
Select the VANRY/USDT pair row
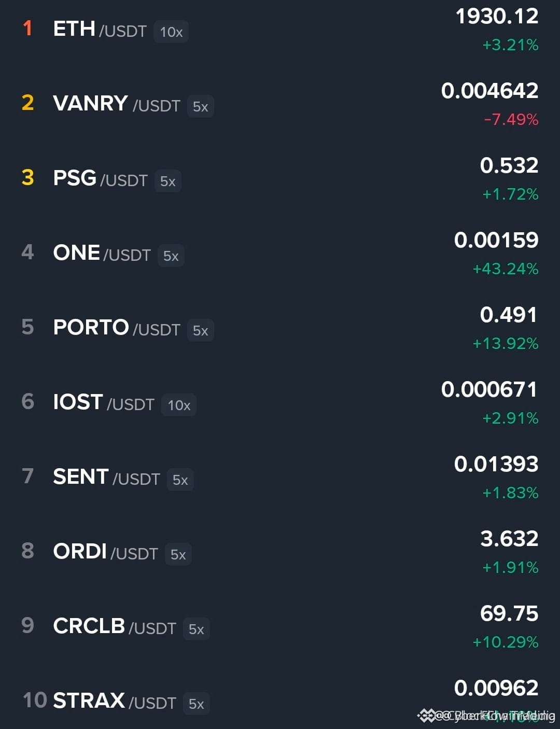(x=280, y=104)
